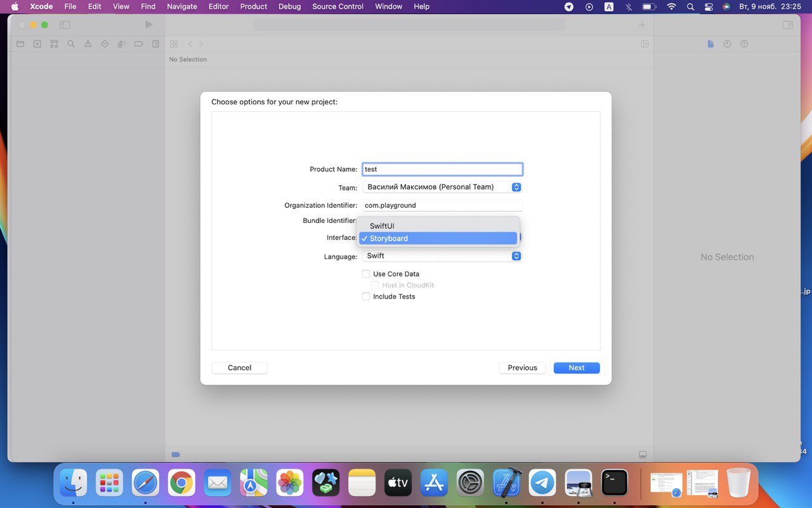
Task: Click the editor forward arrow
Action: click(x=201, y=44)
